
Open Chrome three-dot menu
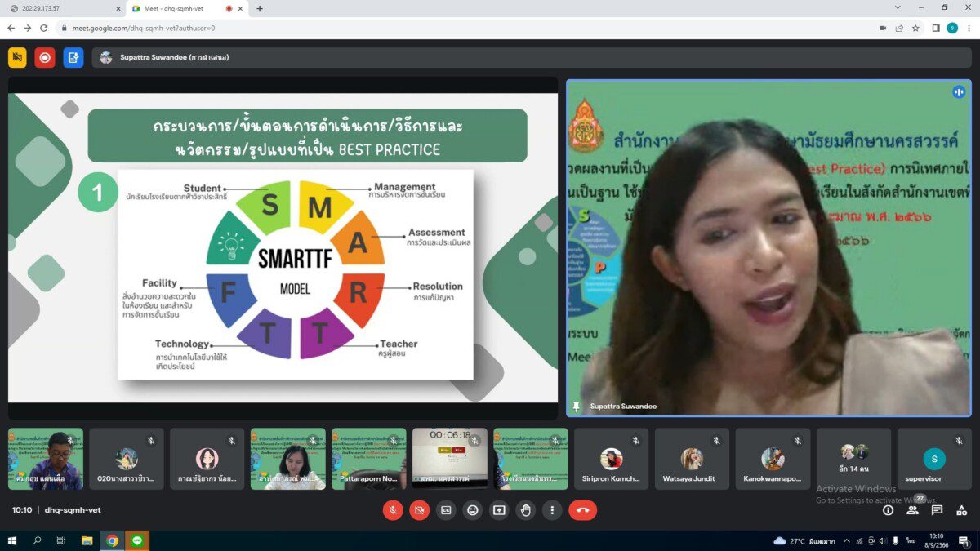969,28
